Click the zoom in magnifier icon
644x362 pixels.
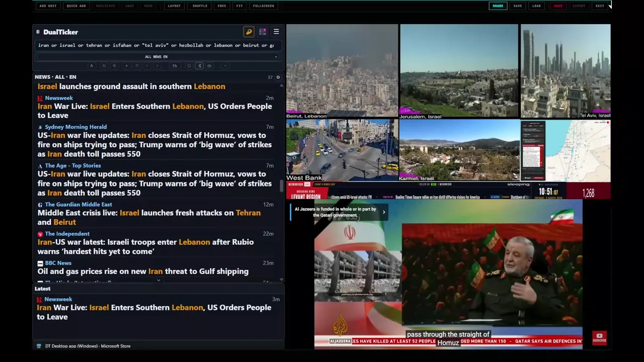click(x=114, y=66)
